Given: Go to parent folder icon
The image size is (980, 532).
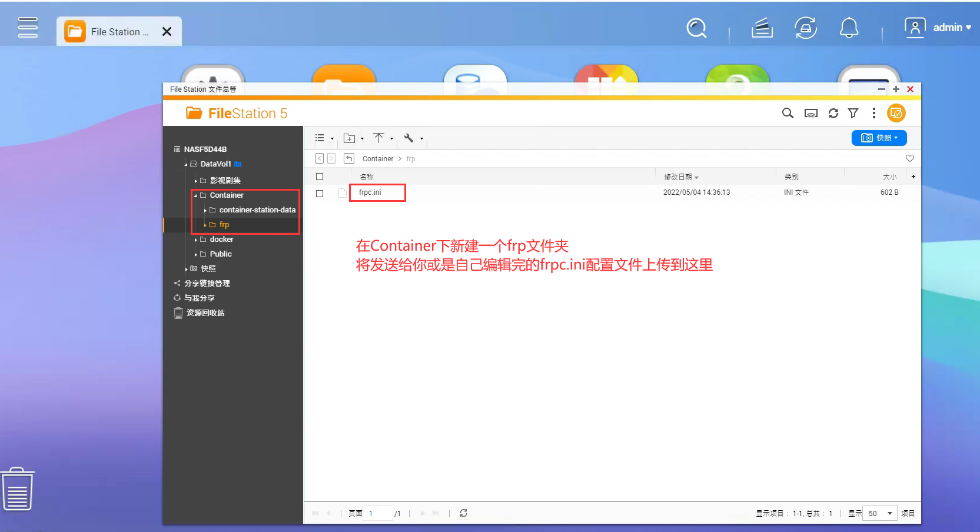Looking at the screenshot, I should click(x=349, y=158).
